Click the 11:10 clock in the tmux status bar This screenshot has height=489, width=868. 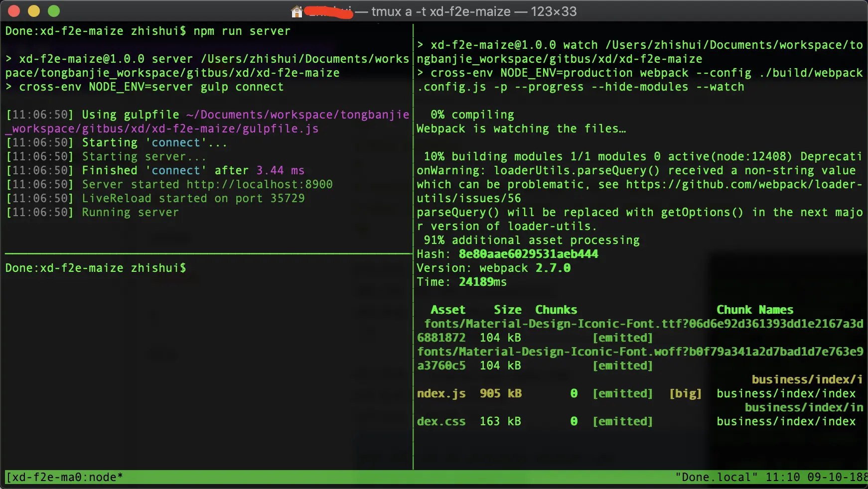(783, 478)
